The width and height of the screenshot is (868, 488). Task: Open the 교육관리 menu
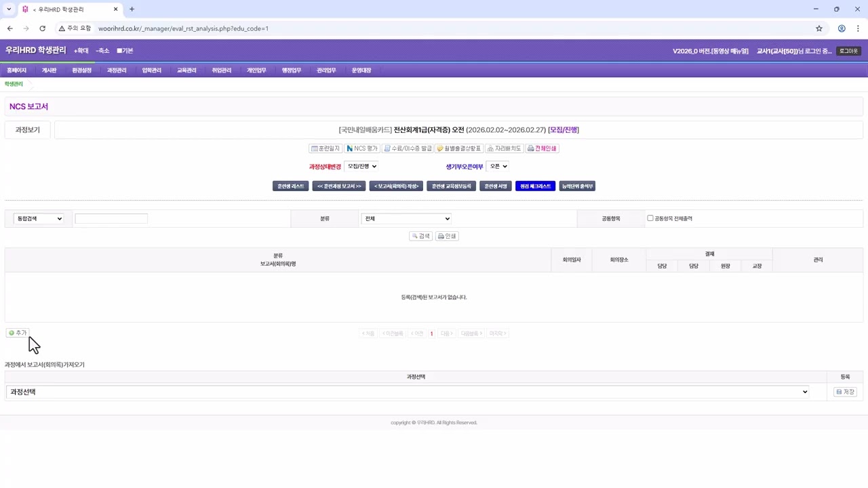tap(186, 70)
